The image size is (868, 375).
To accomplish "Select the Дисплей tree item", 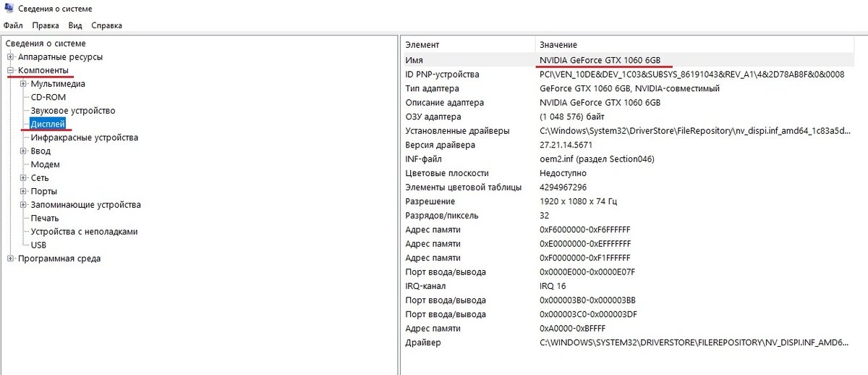I will (48, 124).
